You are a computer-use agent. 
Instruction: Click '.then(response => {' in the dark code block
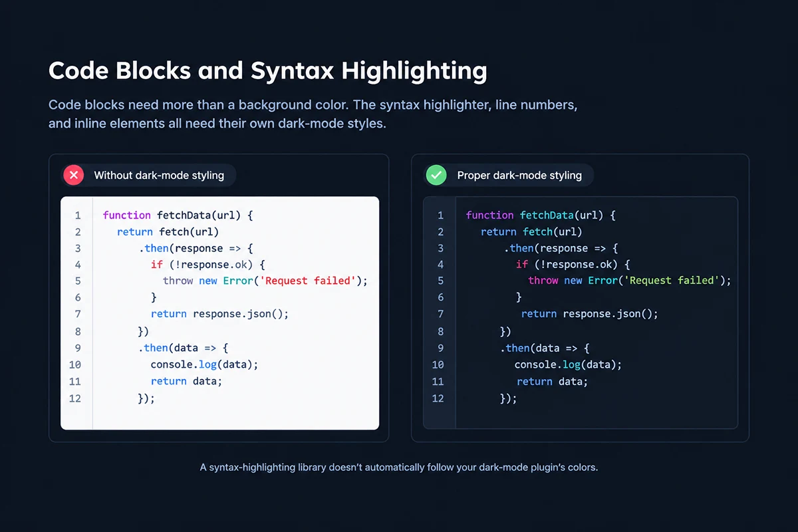pos(561,249)
